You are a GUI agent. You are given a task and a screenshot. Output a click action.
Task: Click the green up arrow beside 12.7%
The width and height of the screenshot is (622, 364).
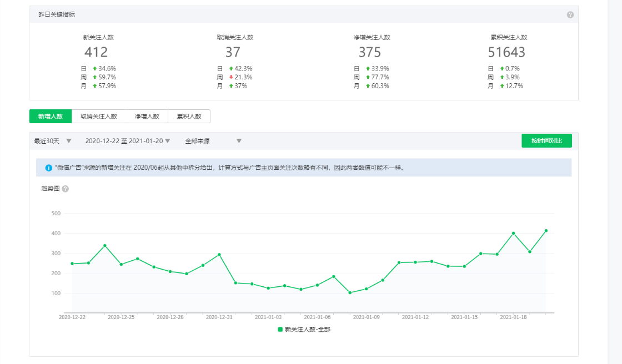coord(502,86)
